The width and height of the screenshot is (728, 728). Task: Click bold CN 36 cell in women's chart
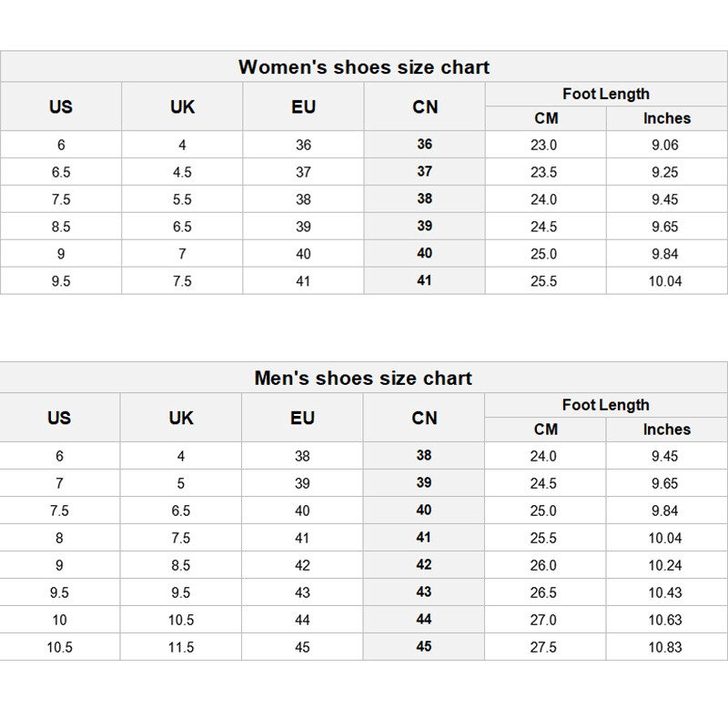425,145
